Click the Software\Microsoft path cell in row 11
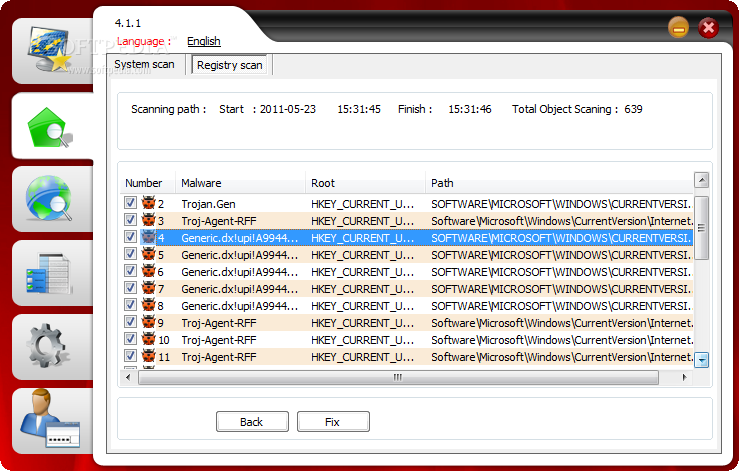The width and height of the screenshot is (739, 471). coord(561,356)
